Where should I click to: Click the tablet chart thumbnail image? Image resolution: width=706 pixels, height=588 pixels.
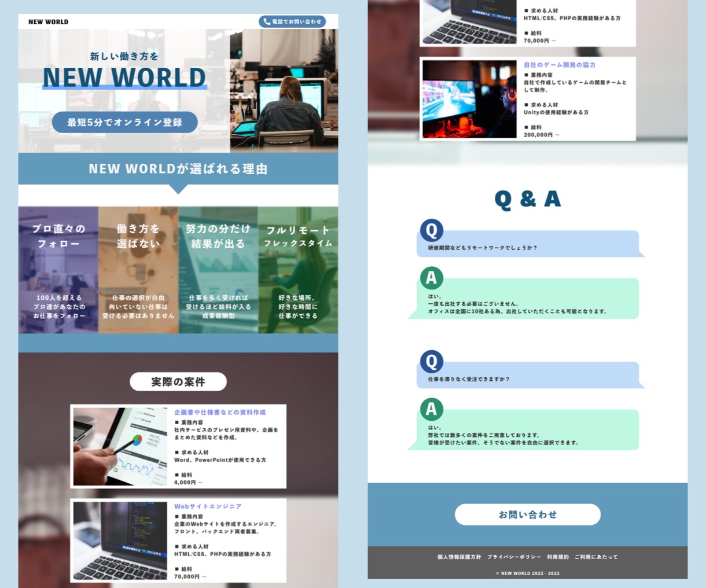pos(120,446)
